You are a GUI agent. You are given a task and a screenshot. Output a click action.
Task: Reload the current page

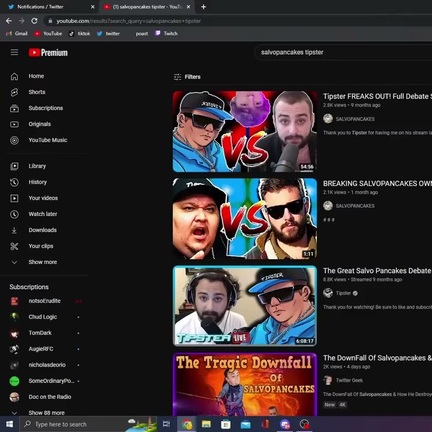point(34,21)
